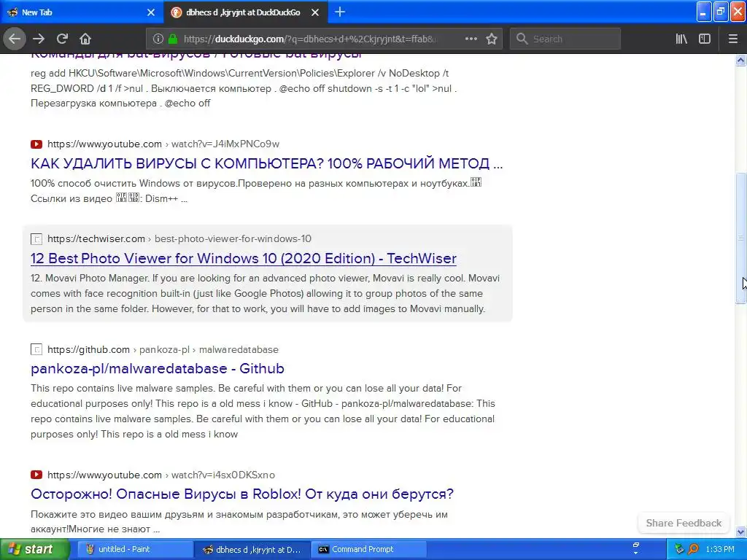Open a new tab with plus button
This screenshot has width=747, height=560.
coord(340,12)
